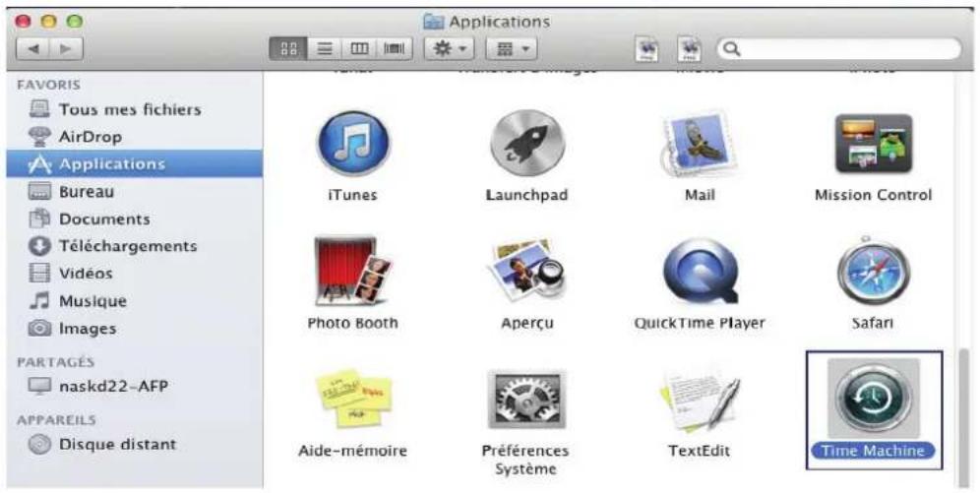This screenshot has width=980, height=493.
Task: Go forward with the right arrow
Action: point(66,49)
